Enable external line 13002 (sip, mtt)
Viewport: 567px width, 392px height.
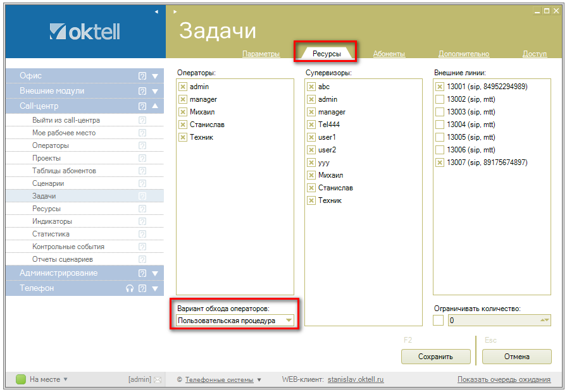tap(439, 99)
